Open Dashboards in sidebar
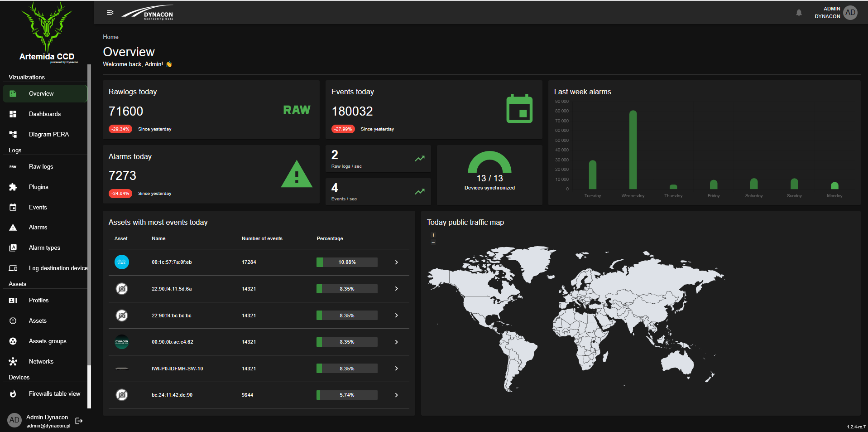868x432 pixels. tap(45, 114)
